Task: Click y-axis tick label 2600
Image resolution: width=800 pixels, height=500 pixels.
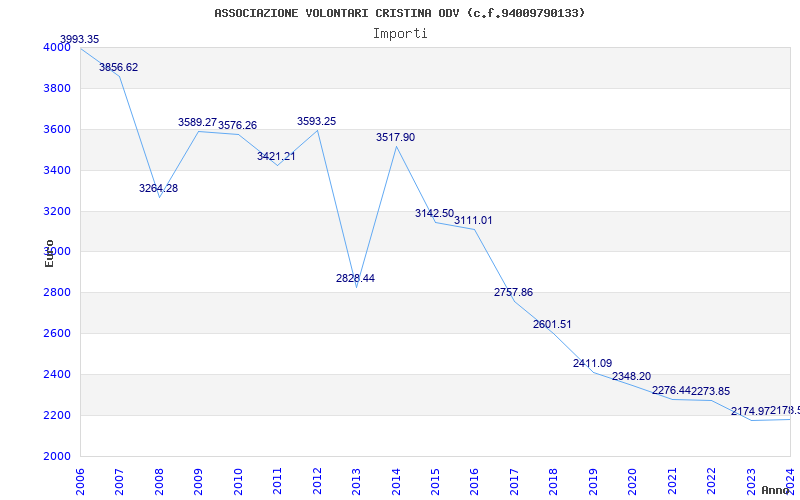Action: [57, 333]
